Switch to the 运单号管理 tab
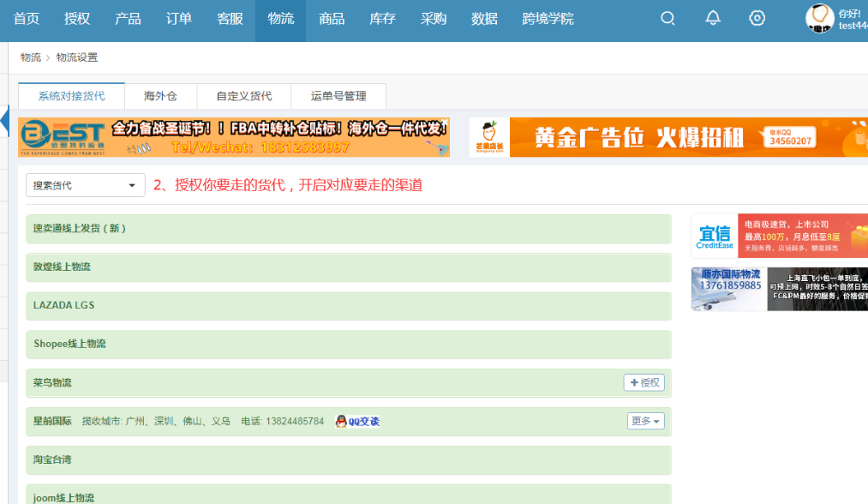The width and height of the screenshot is (868, 504). pyautogui.click(x=338, y=96)
